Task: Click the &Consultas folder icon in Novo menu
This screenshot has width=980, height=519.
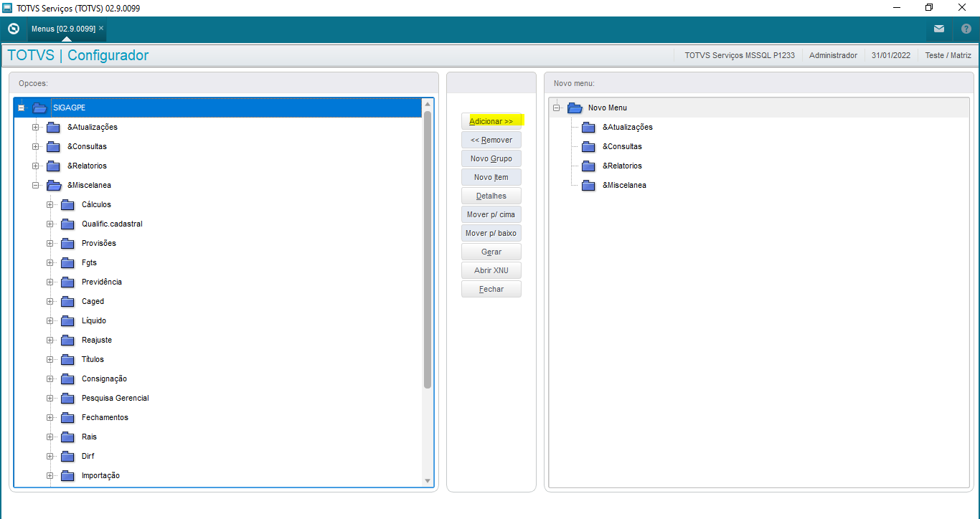Action: click(x=589, y=146)
